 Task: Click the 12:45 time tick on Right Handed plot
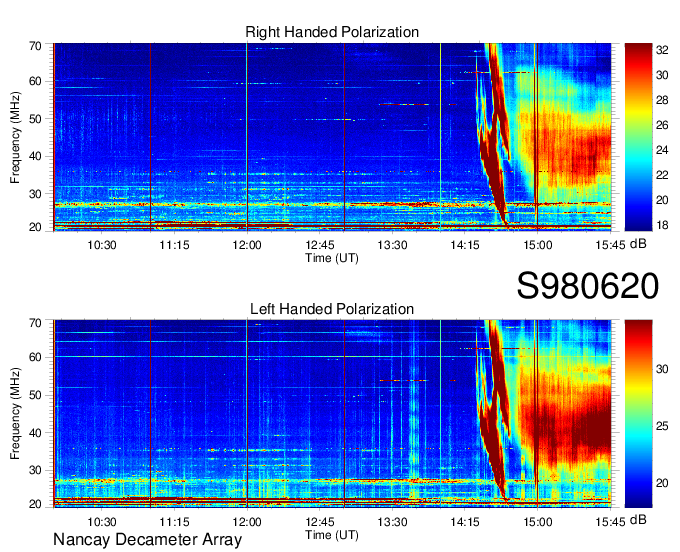[x=320, y=245]
